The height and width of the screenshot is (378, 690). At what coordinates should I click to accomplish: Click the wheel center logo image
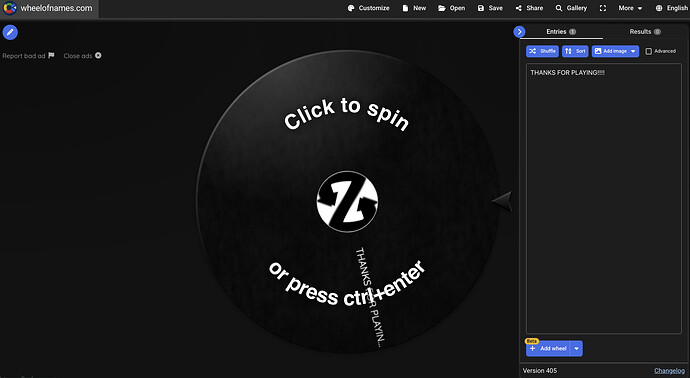pos(347,202)
